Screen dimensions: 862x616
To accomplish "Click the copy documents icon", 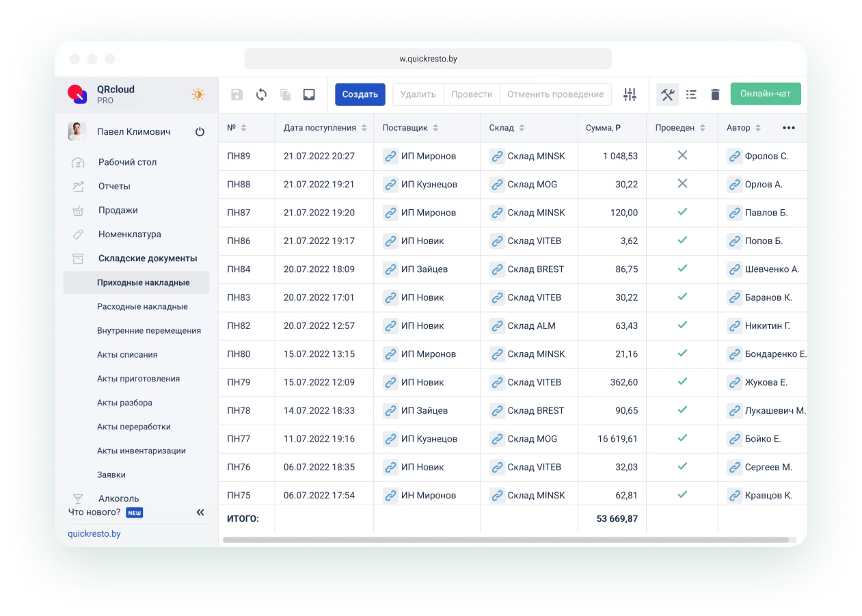I will pos(285,94).
